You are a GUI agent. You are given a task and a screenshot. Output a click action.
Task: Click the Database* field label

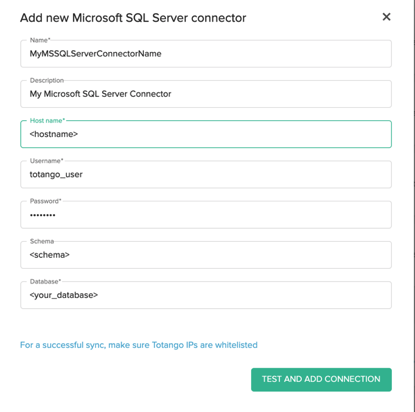(x=45, y=282)
